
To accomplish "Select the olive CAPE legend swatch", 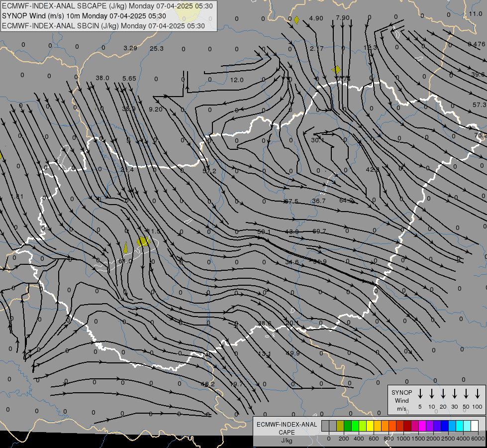I will pyautogui.click(x=340, y=426).
